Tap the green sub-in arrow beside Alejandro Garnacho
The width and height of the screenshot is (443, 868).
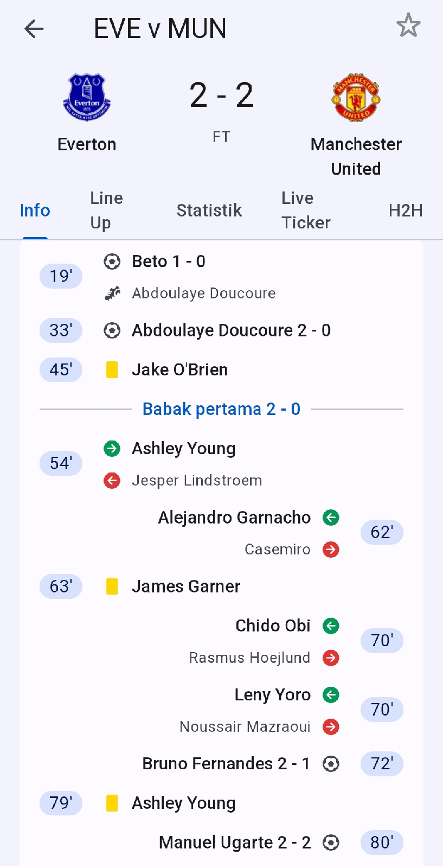(331, 518)
